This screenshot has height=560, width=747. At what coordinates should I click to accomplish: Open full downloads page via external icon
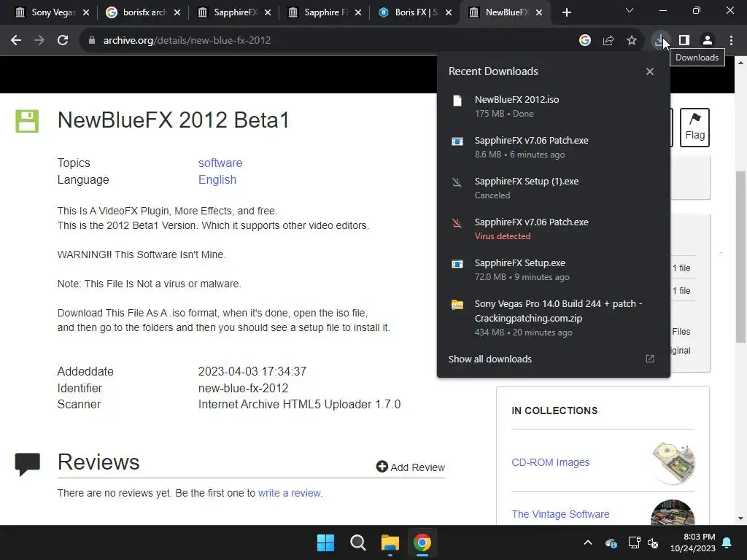[650, 359]
